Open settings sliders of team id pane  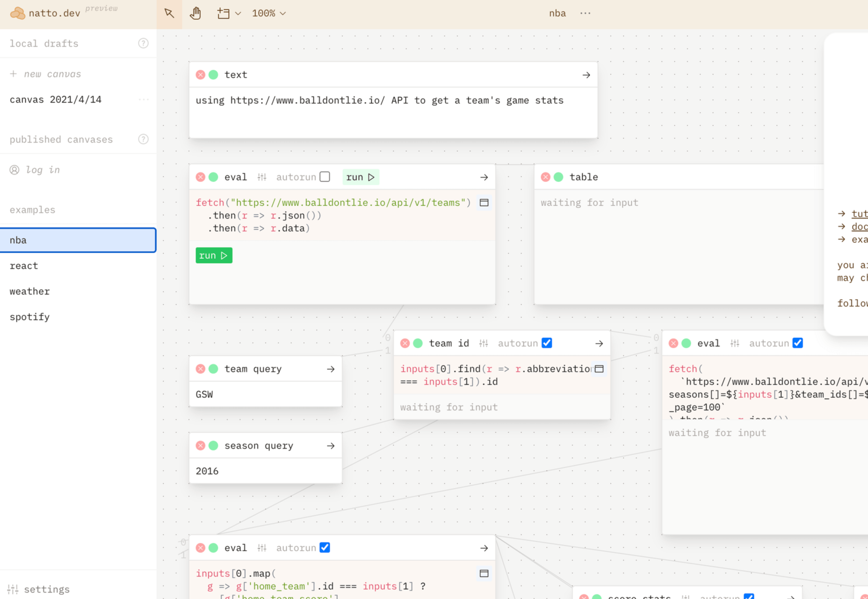[x=484, y=343]
